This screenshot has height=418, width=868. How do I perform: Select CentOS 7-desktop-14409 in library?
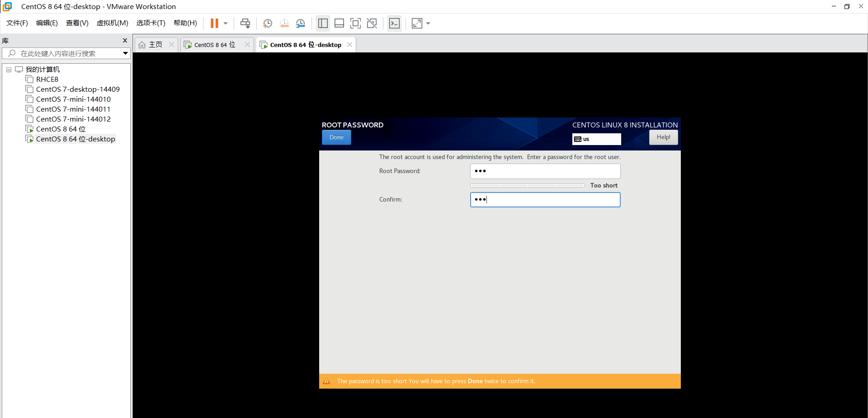pyautogui.click(x=78, y=89)
